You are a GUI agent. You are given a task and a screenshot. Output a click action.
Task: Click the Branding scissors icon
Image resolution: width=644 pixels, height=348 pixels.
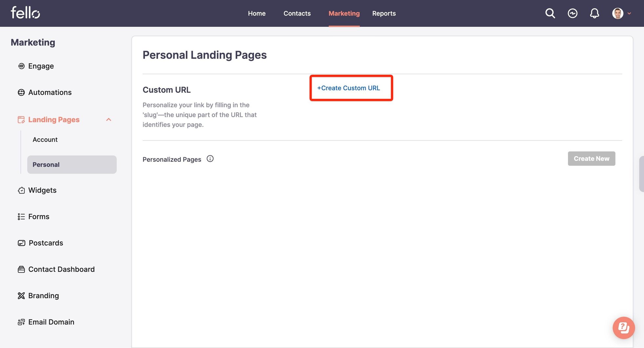(x=21, y=295)
